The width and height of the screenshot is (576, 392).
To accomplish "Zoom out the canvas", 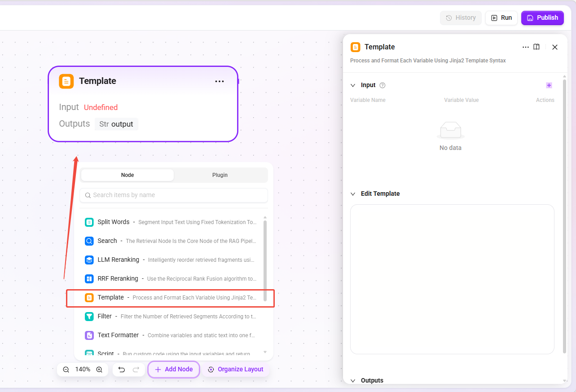I will pyautogui.click(x=66, y=370).
